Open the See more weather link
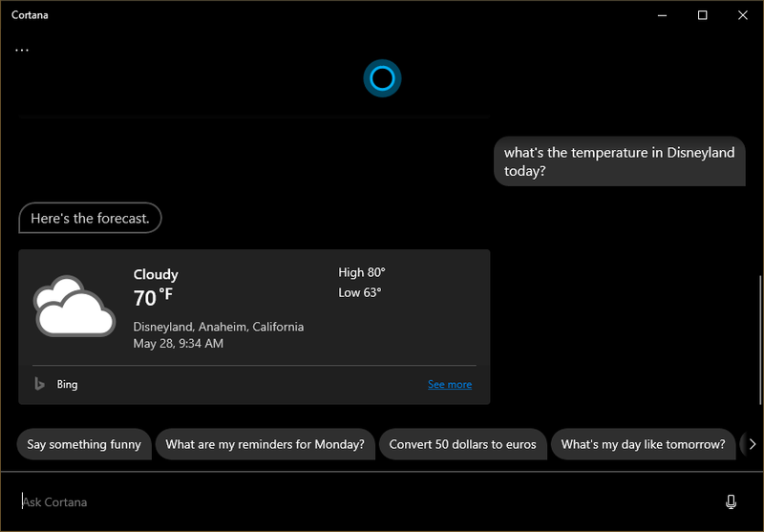 pyautogui.click(x=449, y=384)
